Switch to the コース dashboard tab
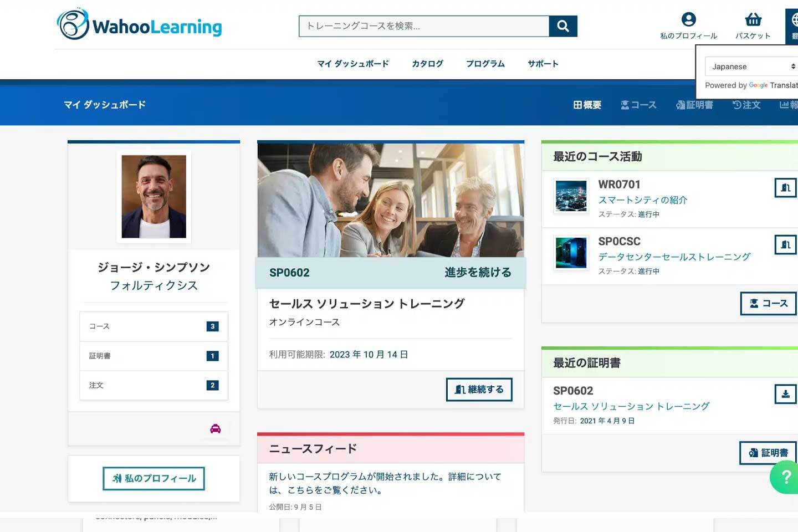The height and width of the screenshot is (532, 798). tap(638, 105)
